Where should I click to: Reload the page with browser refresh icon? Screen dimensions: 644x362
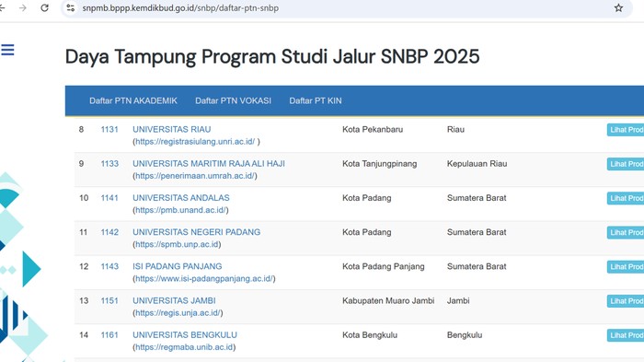point(44,7)
